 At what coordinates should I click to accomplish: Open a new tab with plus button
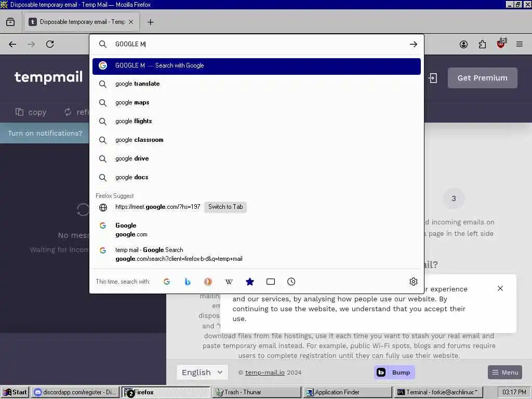pyautogui.click(x=150, y=22)
